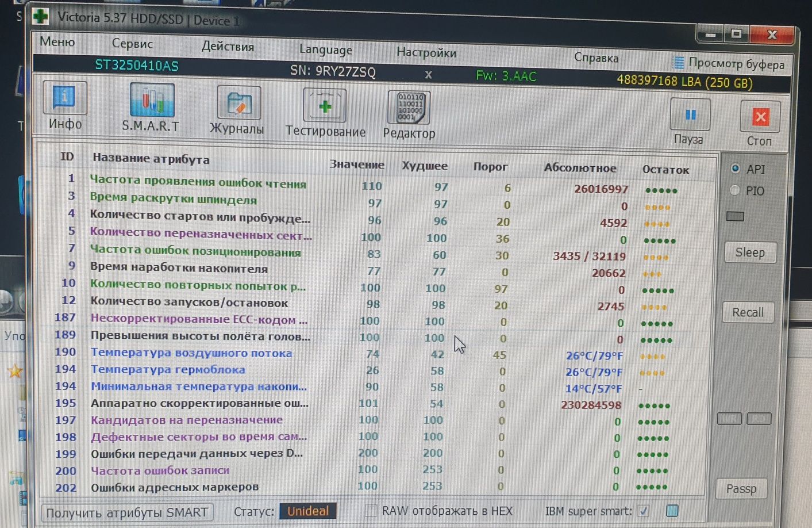Open the Редактор sector editor
Screen dimensions: 812x528
click(x=409, y=115)
